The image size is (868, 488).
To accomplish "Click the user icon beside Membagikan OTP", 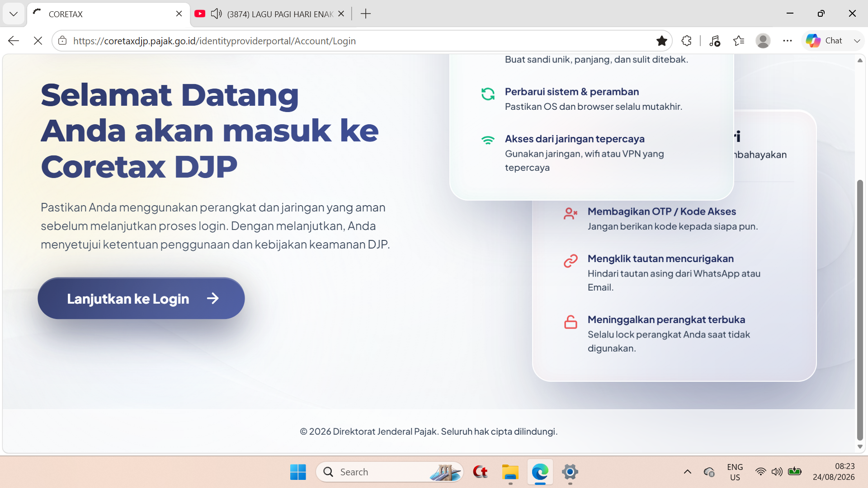I will 571,213.
